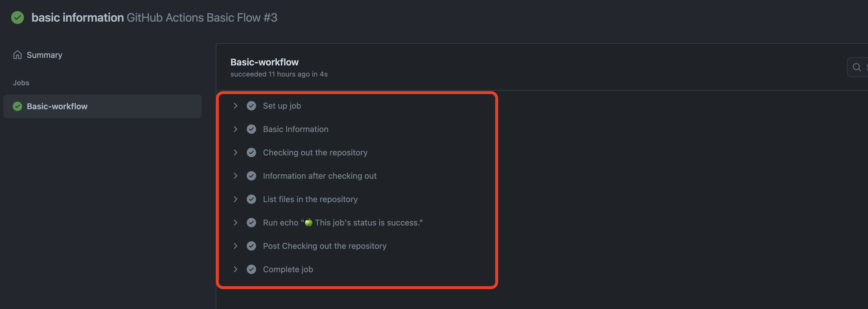Expand the Checking out the repository chevron
The width and height of the screenshot is (868, 309).
pyautogui.click(x=236, y=152)
